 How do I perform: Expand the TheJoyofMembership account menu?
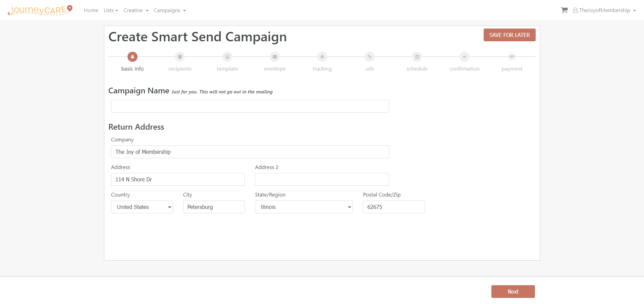[604, 10]
